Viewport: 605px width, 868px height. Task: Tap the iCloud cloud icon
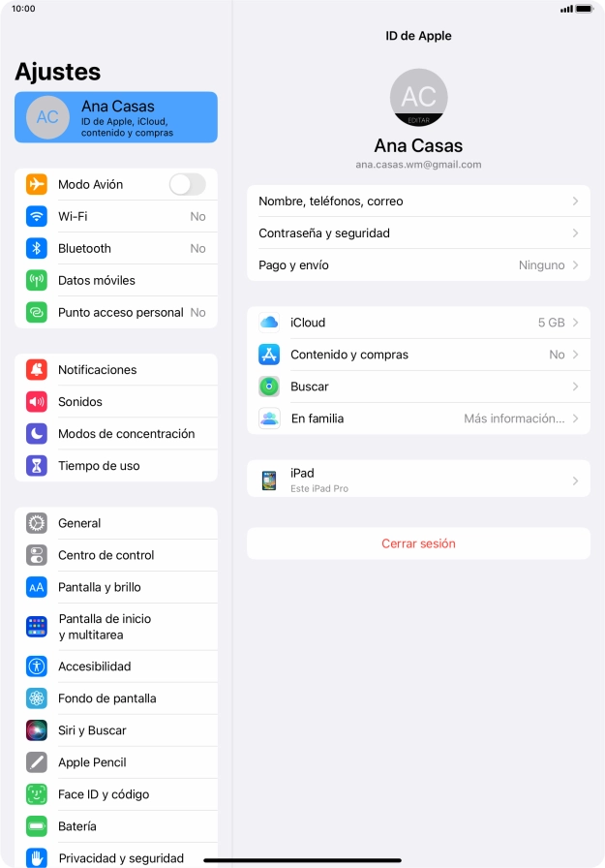pyautogui.click(x=269, y=323)
